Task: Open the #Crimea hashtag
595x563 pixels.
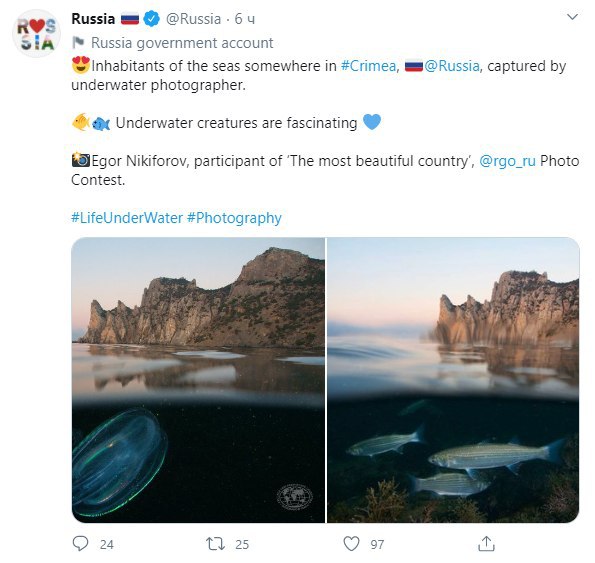Action: click(368, 66)
